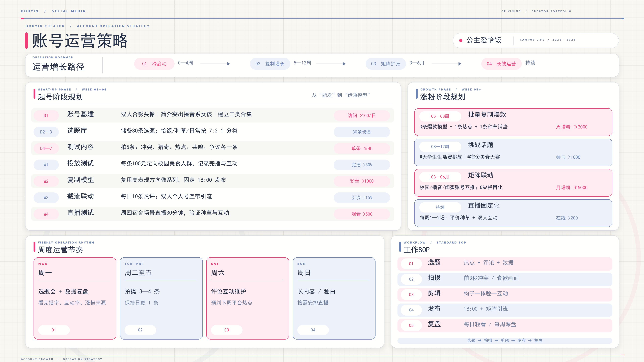Click the 05—08周 time tag

(x=440, y=116)
